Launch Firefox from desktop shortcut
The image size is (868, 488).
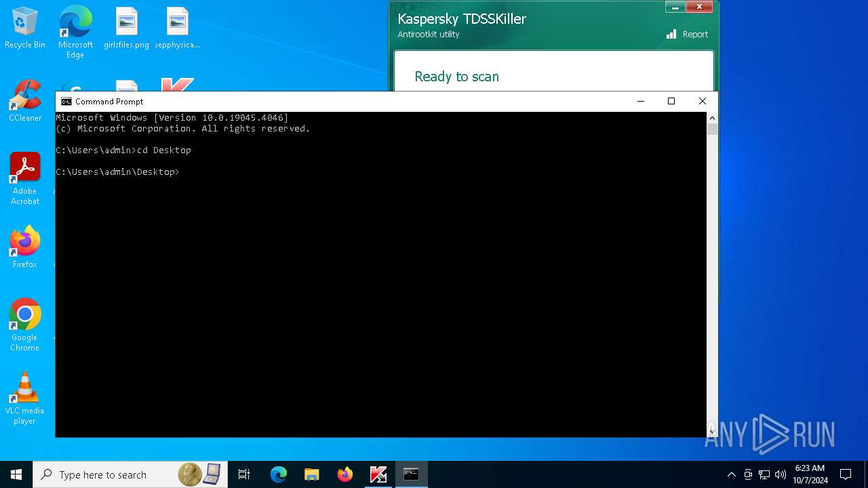click(x=25, y=247)
